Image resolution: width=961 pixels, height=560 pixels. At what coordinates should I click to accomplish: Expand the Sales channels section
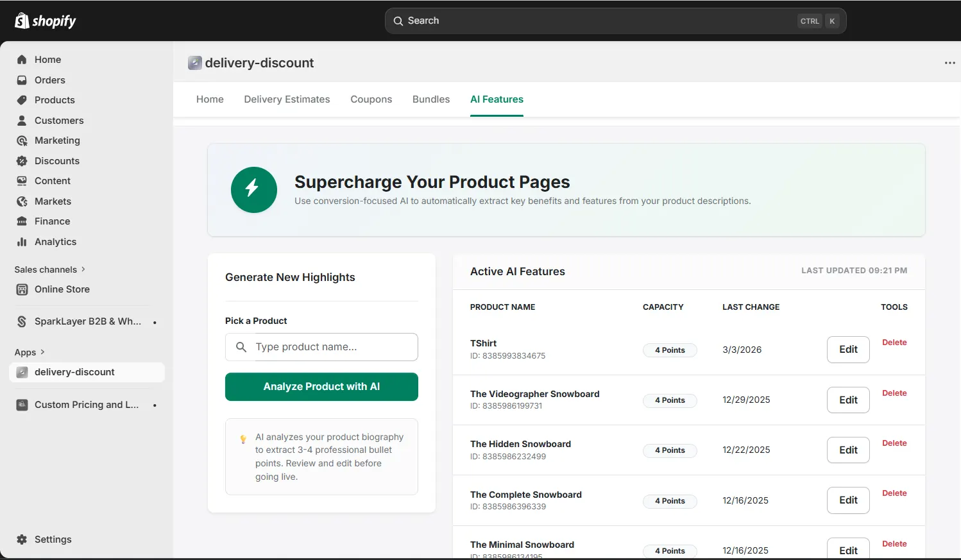coord(83,269)
